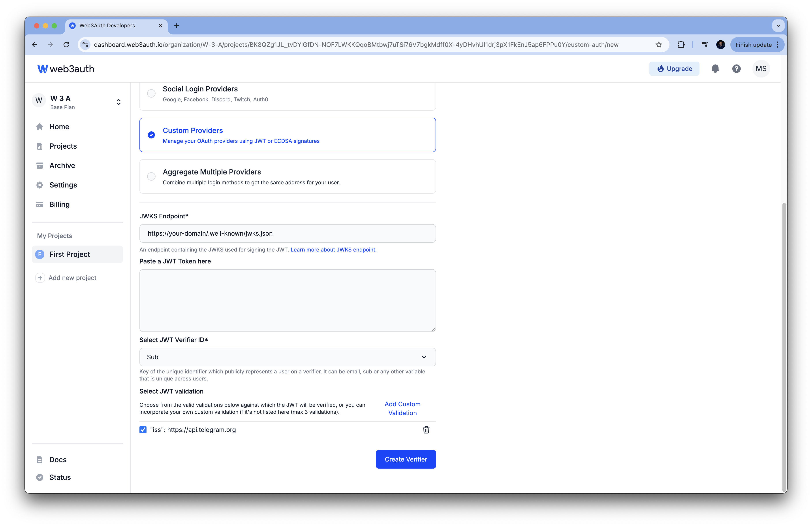Open Home in the sidebar
812x526 pixels.
59,127
